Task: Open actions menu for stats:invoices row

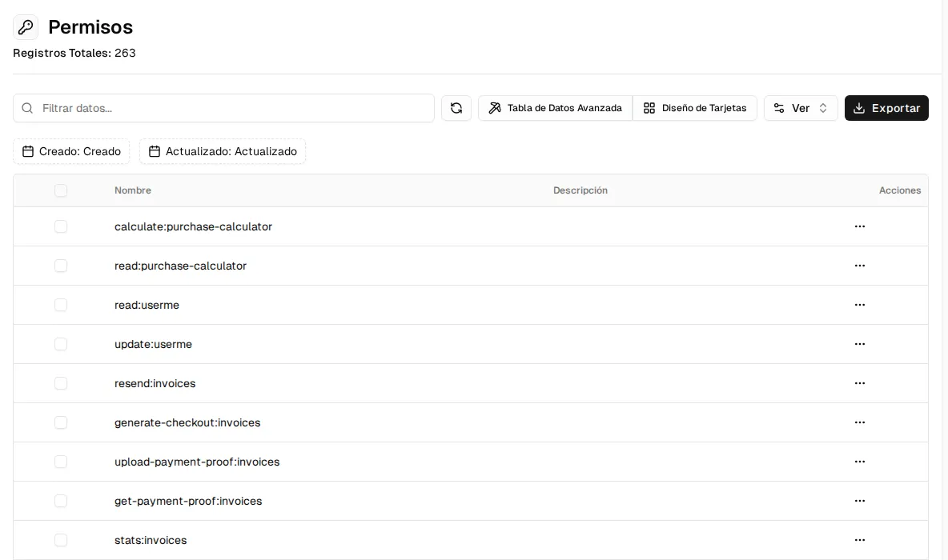Action: click(x=860, y=540)
